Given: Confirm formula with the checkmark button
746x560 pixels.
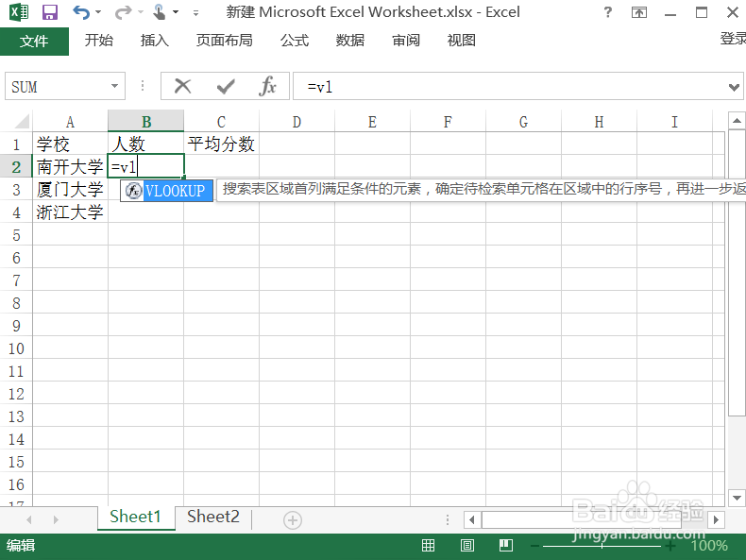Looking at the screenshot, I should 226,86.
